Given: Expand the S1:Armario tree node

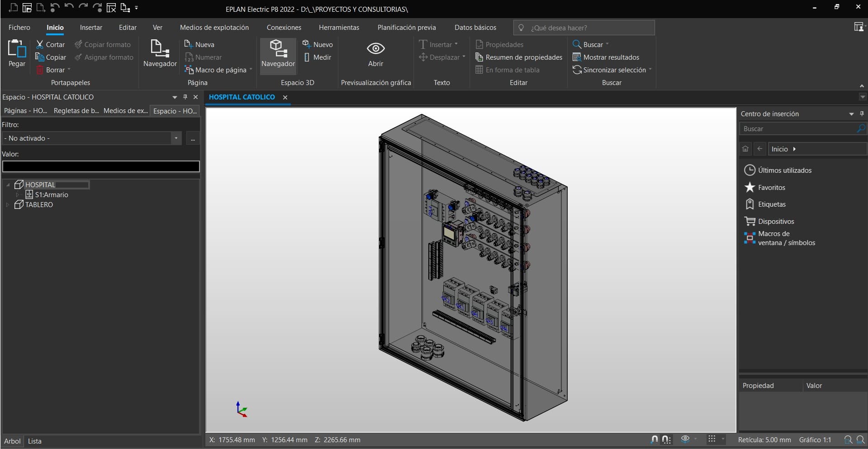Looking at the screenshot, I should 18,194.
